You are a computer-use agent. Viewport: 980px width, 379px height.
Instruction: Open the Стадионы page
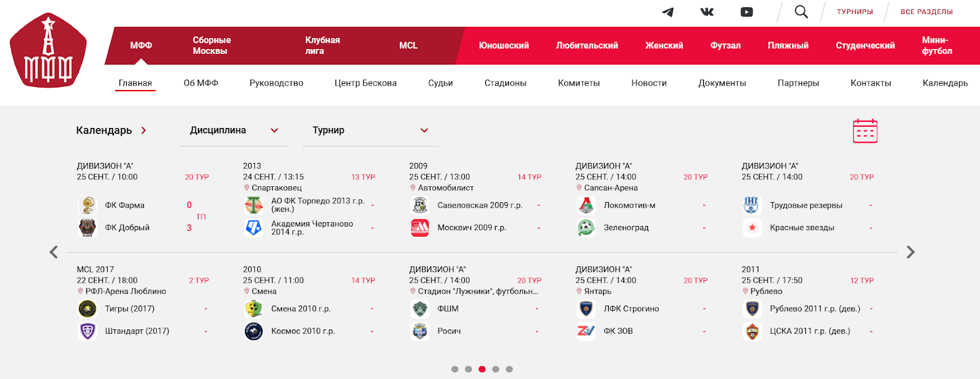pyautogui.click(x=505, y=83)
